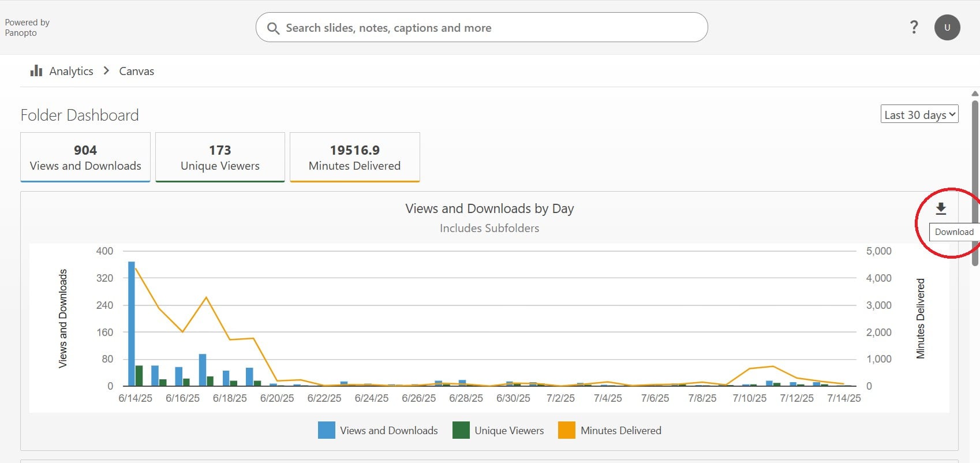
Task: Select the 904 Views and Downloads tab
Action: pos(85,157)
